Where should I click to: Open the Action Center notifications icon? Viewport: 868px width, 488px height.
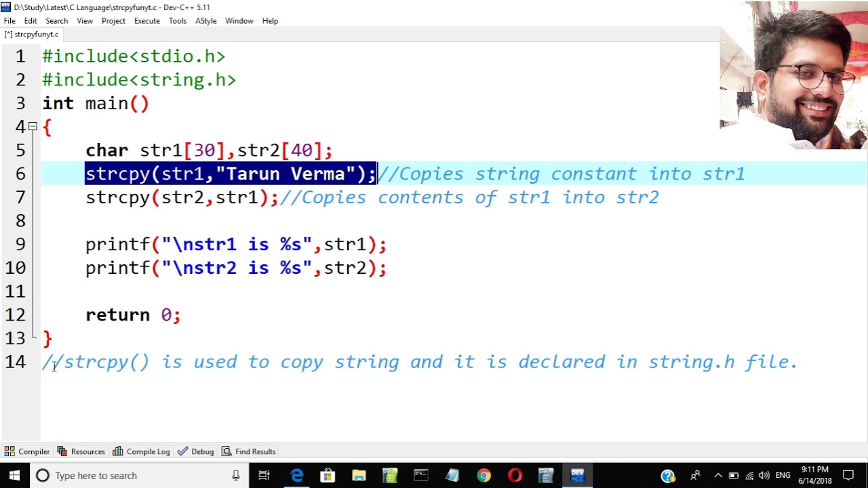pyautogui.click(x=848, y=476)
